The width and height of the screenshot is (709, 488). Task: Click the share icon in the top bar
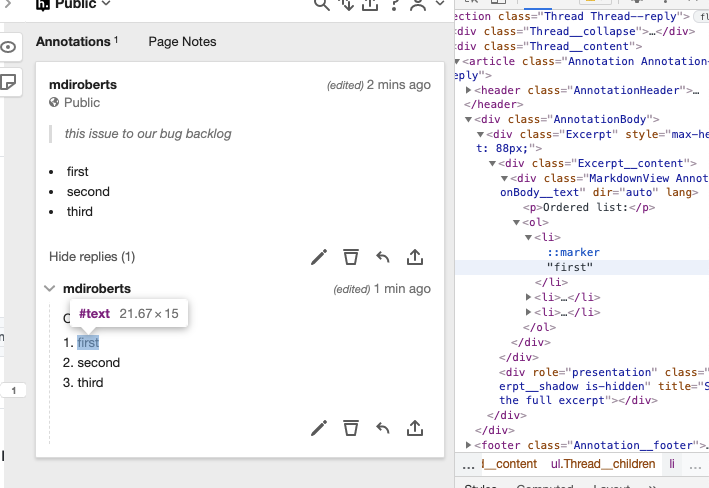tap(370, 4)
